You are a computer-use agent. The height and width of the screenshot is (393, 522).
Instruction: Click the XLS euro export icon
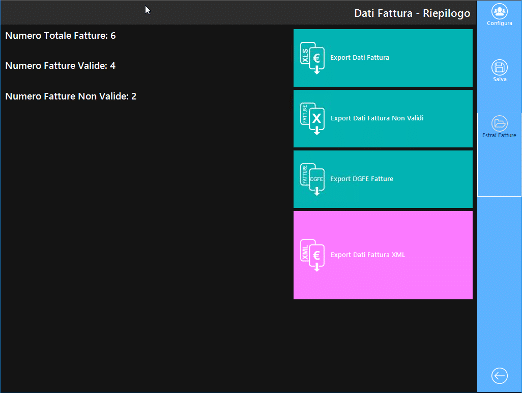[x=312, y=58]
